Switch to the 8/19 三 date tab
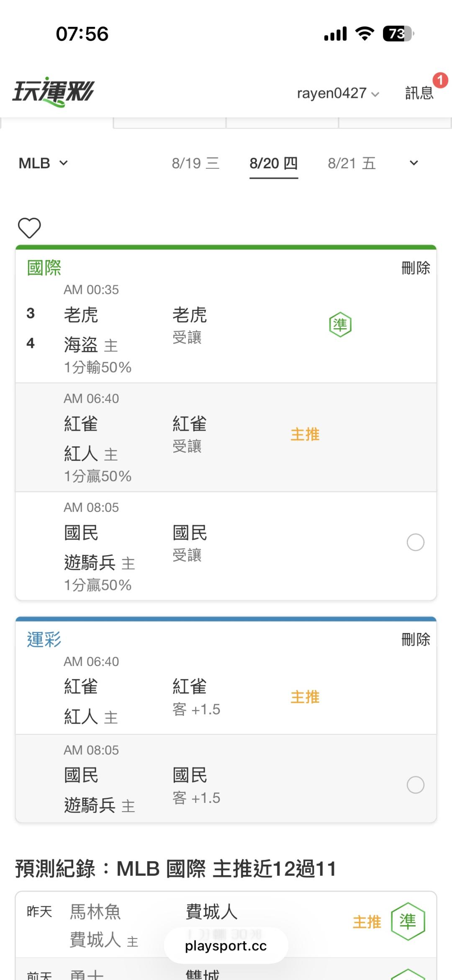The height and width of the screenshot is (980, 452). [195, 163]
